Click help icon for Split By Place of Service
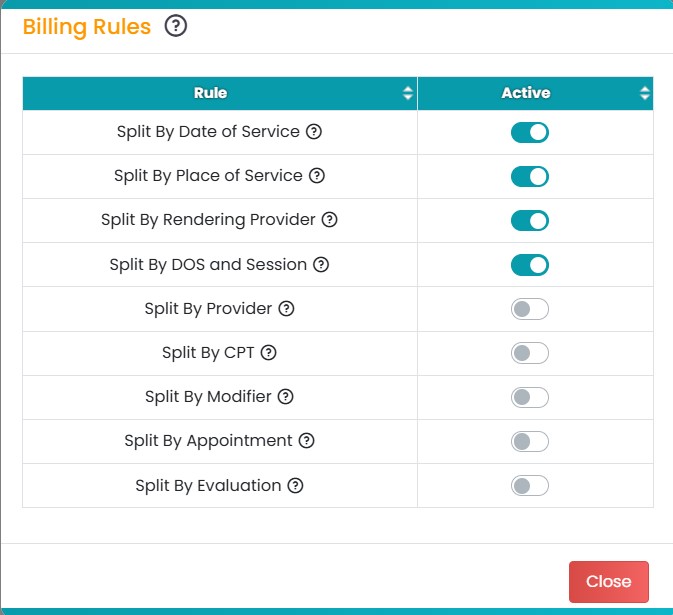Image resolution: width=673 pixels, height=615 pixels. 316,176
